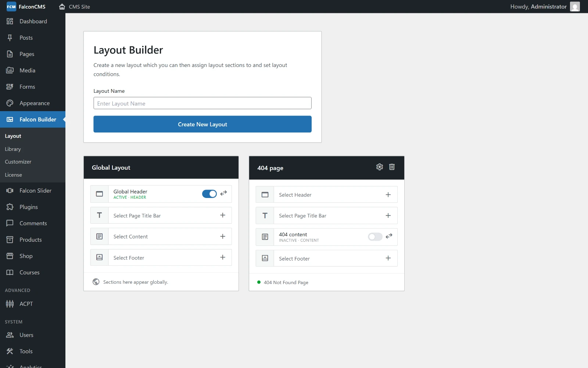Click Howdy, Administrator link
The width and height of the screenshot is (588, 368).
538,7
